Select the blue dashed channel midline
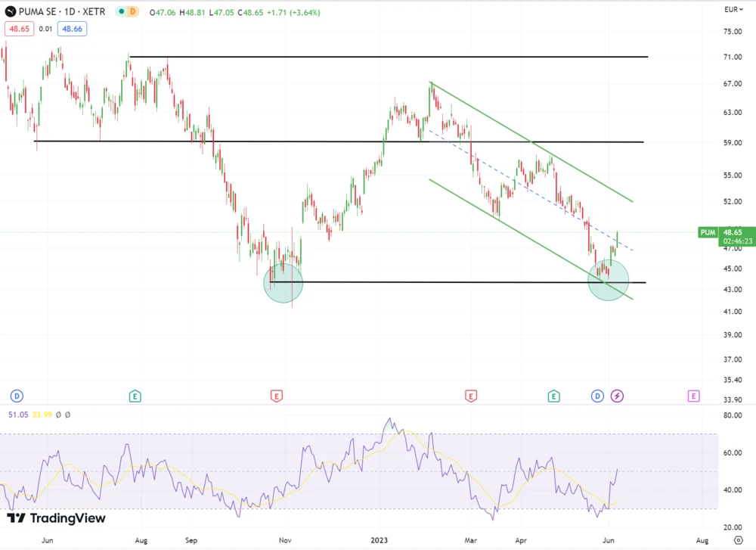The height and width of the screenshot is (550, 756). tap(531, 190)
